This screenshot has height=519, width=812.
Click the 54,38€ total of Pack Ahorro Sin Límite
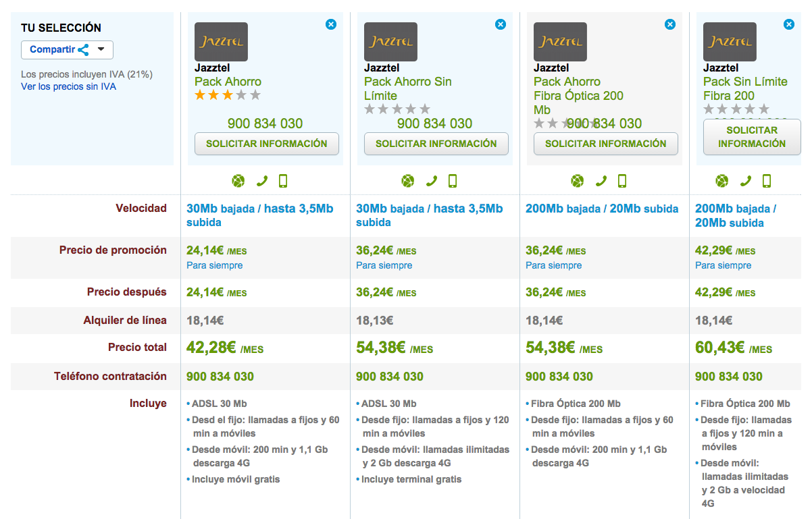(380, 348)
